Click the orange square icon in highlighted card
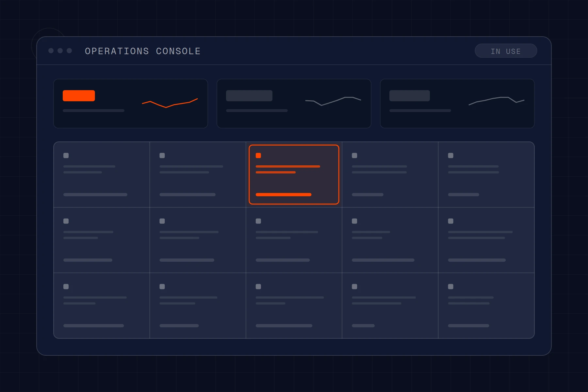The height and width of the screenshot is (392, 588). coord(258,155)
